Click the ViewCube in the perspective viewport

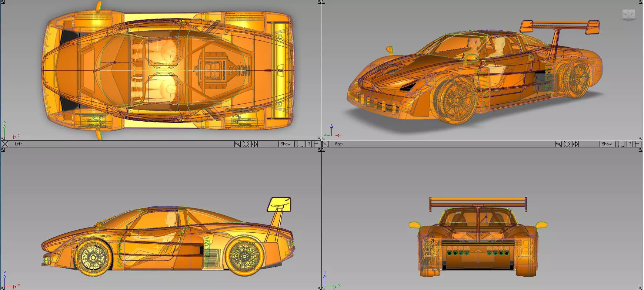[x=628, y=14]
